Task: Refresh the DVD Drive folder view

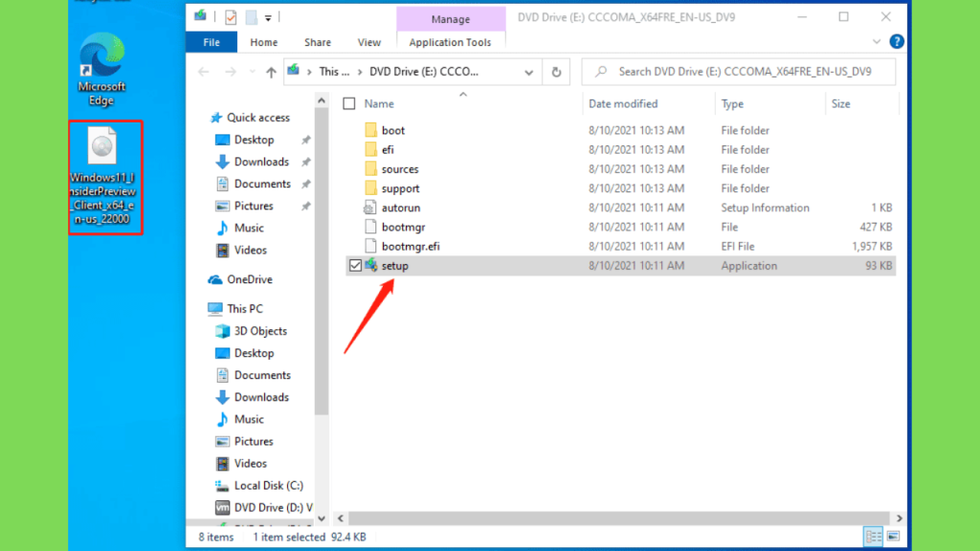Action: point(556,72)
